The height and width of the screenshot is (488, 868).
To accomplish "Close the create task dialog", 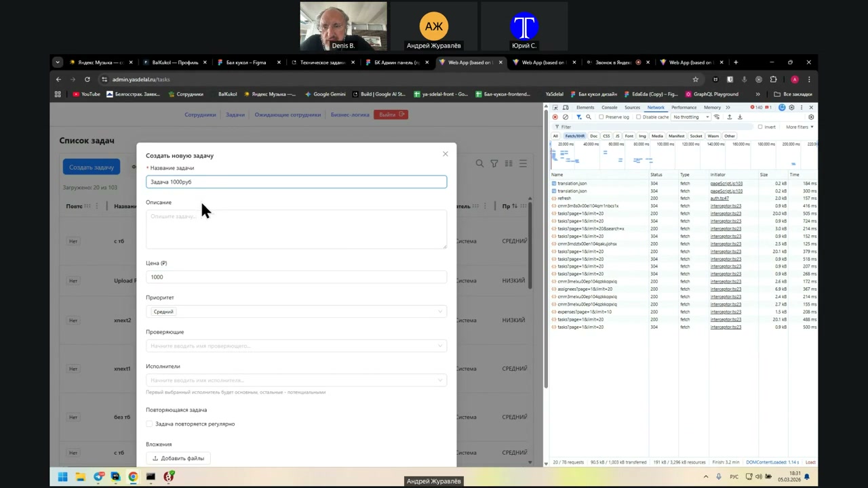I will [446, 154].
